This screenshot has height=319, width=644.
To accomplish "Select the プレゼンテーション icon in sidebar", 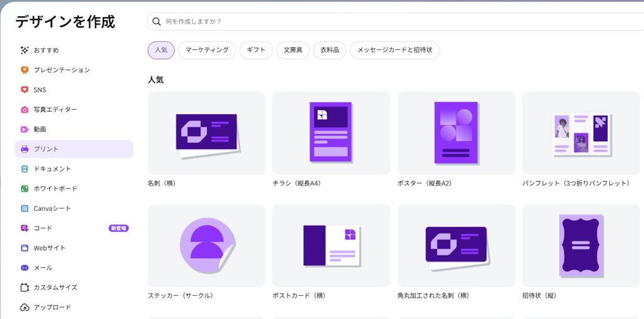I will point(25,70).
